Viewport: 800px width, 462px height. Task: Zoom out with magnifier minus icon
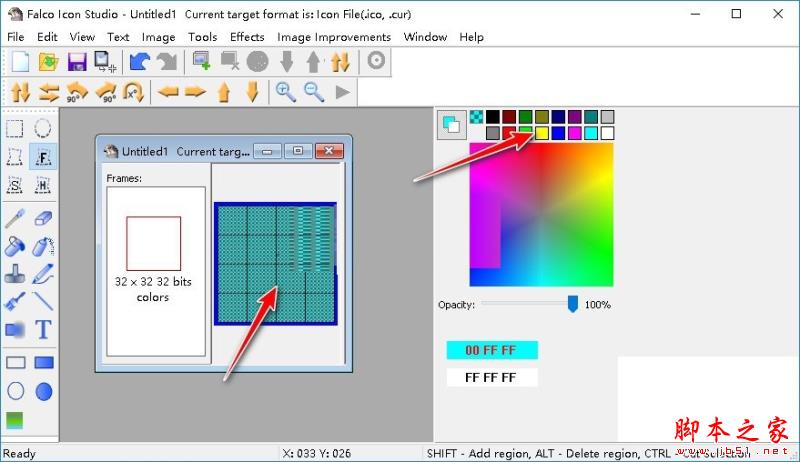click(314, 92)
